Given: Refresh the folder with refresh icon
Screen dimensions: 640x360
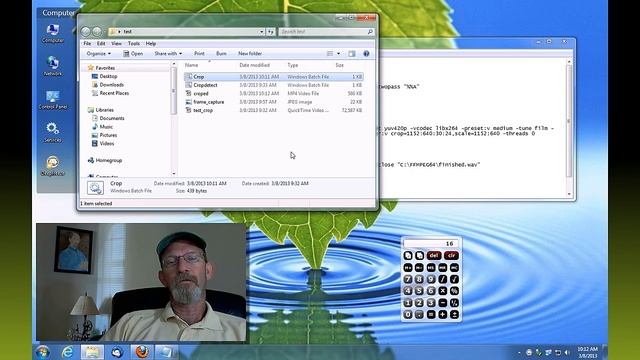Looking at the screenshot, I should [x=271, y=31].
